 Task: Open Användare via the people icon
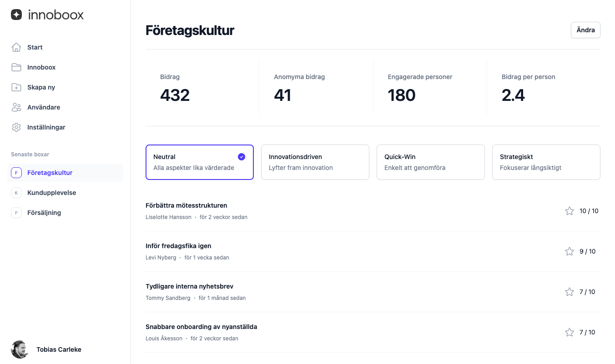pos(16,107)
